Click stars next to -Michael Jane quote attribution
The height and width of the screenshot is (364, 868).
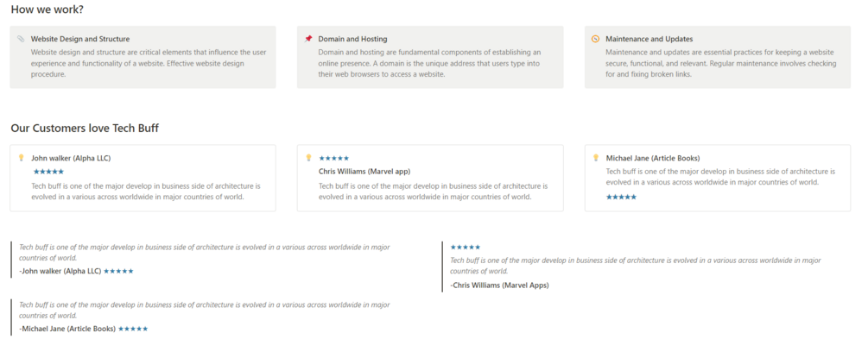pos(133,329)
